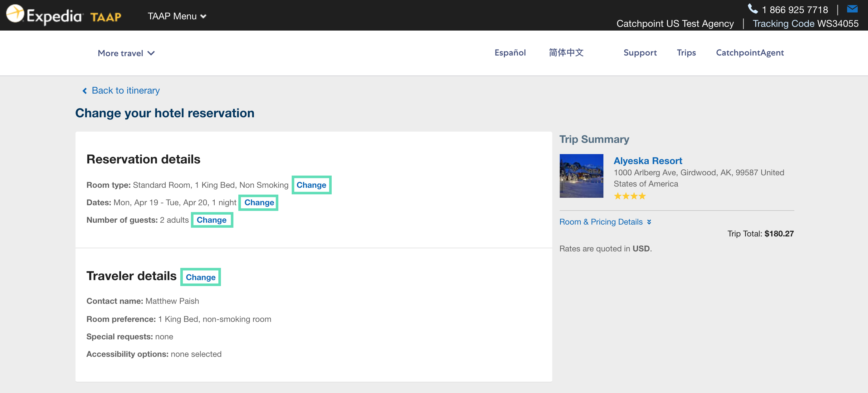868x393 pixels.
Task: Click the Contact name Matthew Paish line
Action: tap(143, 301)
